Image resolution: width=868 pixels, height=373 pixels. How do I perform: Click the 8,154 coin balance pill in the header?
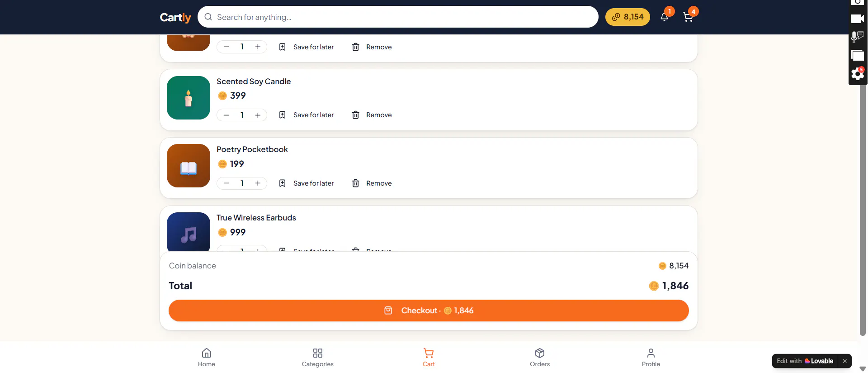pyautogui.click(x=627, y=17)
